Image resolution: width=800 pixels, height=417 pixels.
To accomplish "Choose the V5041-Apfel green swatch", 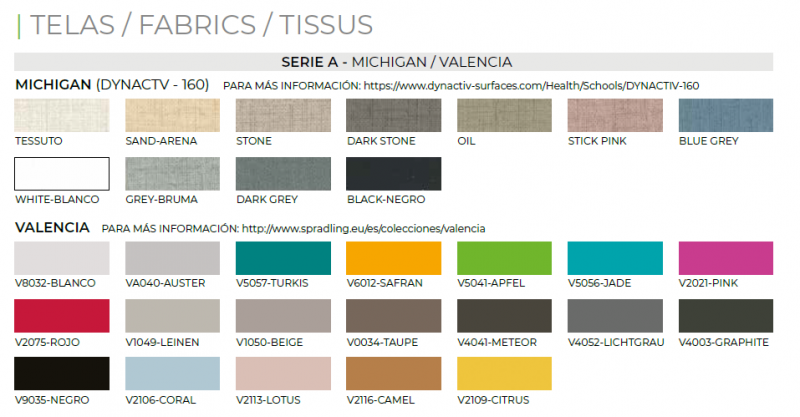I will [504, 258].
